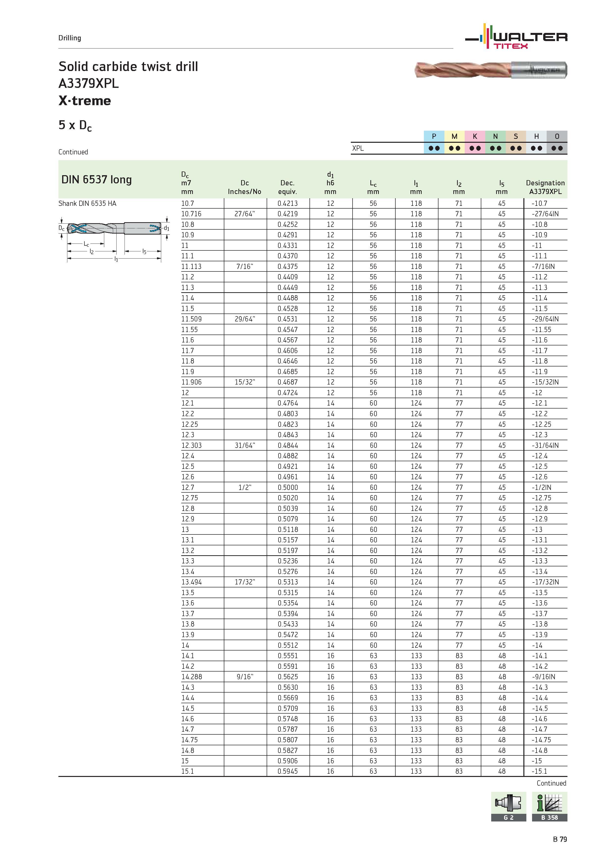Click the '11.906' diameter cell
The image size is (614, 868).
click(191, 382)
